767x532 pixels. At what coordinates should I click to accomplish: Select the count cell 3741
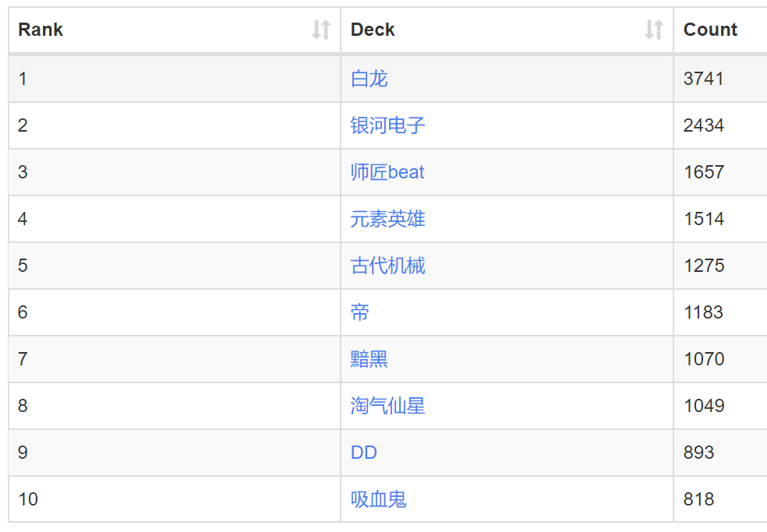point(720,79)
